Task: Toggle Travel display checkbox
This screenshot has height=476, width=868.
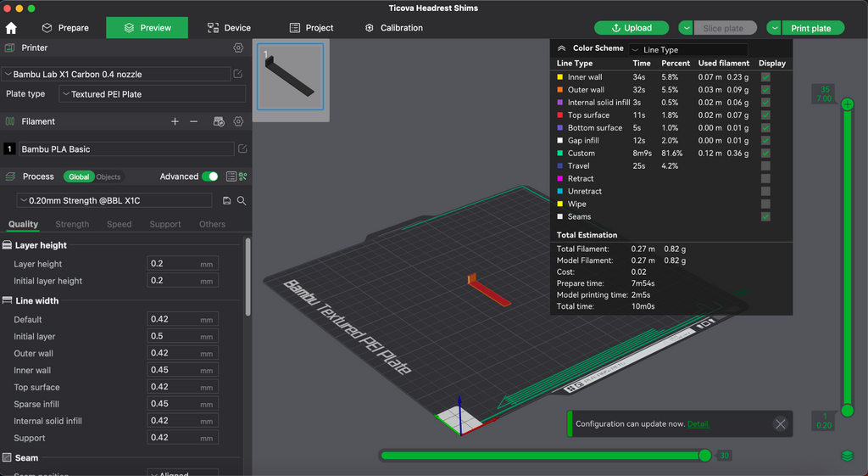Action: tap(765, 165)
